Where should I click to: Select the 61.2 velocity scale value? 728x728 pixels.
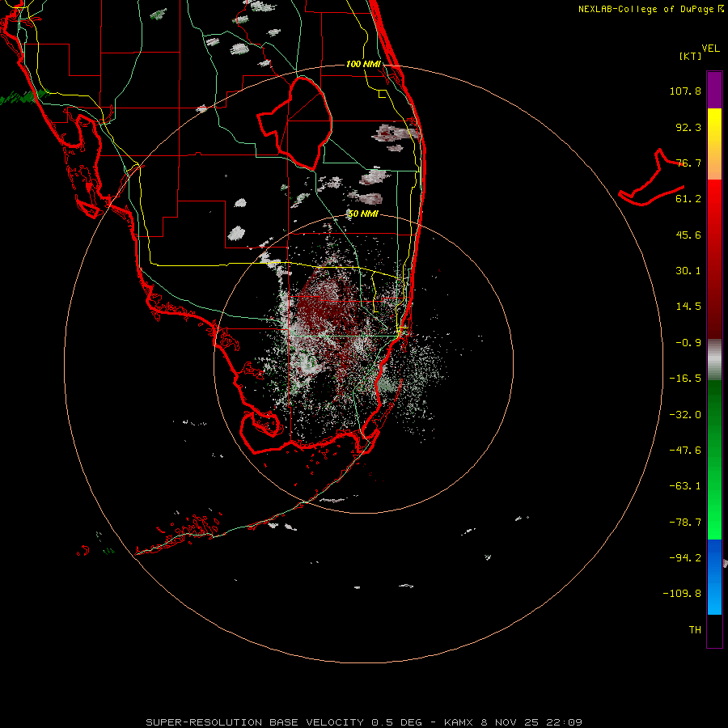(688, 199)
